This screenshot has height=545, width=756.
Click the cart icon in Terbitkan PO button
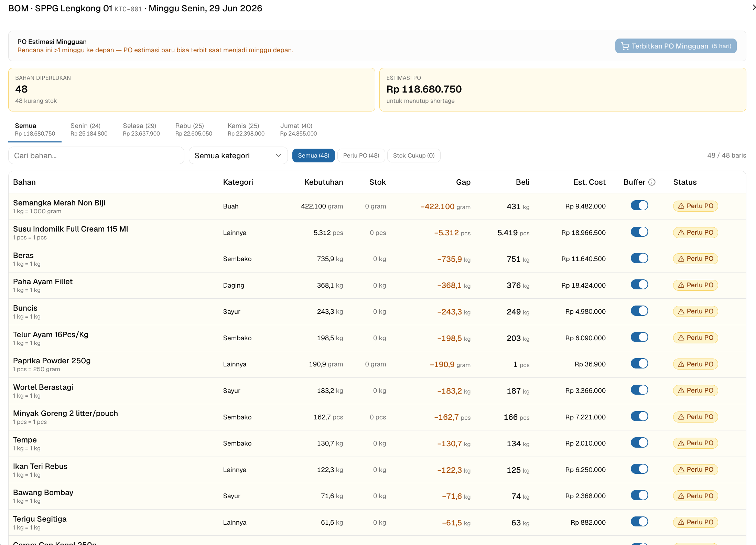pos(625,46)
